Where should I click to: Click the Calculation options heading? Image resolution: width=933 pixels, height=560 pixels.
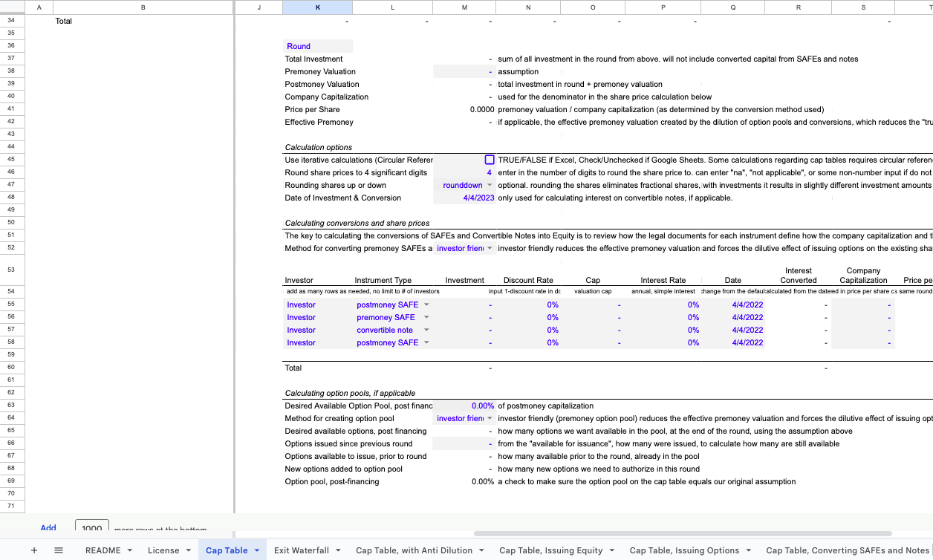pyautogui.click(x=319, y=147)
